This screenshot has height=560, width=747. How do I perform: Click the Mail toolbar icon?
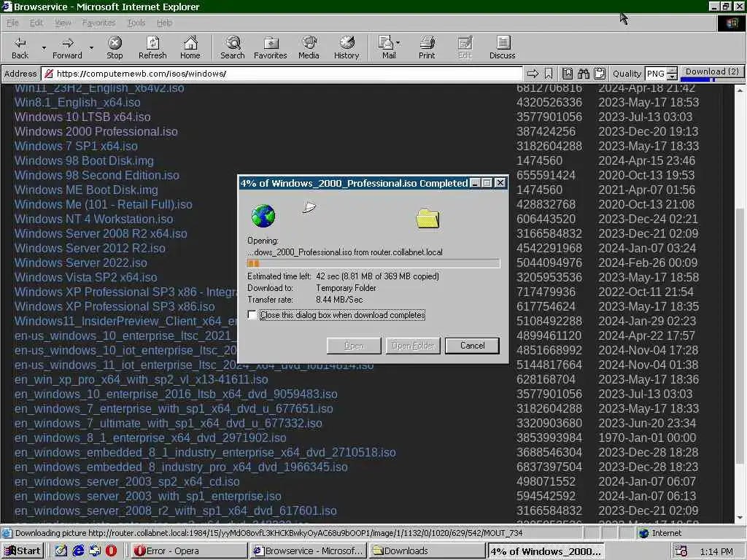pos(387,47)
